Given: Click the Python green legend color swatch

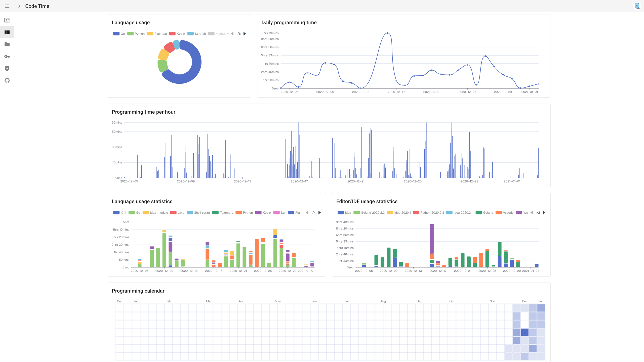Looking at the screenshot, I should point(130,34).
